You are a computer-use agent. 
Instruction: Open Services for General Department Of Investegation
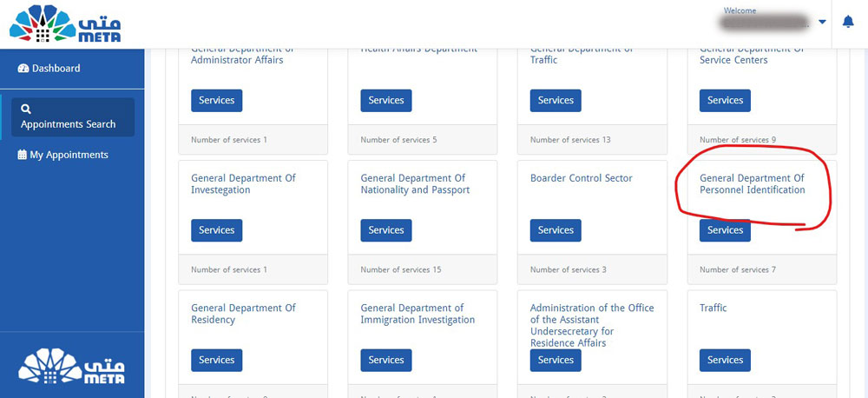216,230
